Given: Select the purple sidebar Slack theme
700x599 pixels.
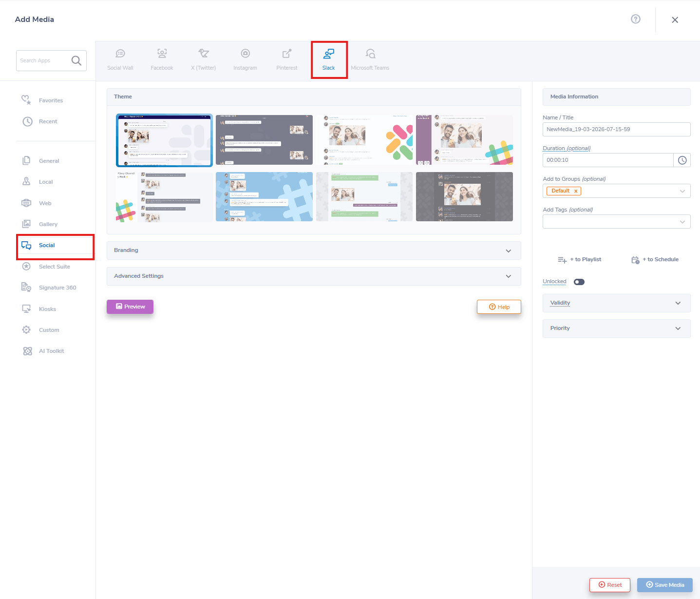Looking at the screenshot, I should point(464,140).
